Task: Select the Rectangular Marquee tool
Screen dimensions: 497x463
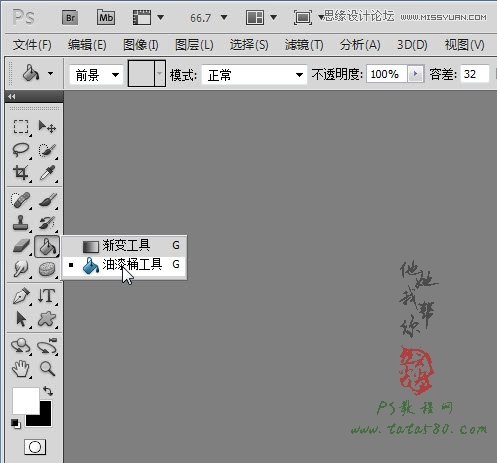Action: click(x=21, y=127)
